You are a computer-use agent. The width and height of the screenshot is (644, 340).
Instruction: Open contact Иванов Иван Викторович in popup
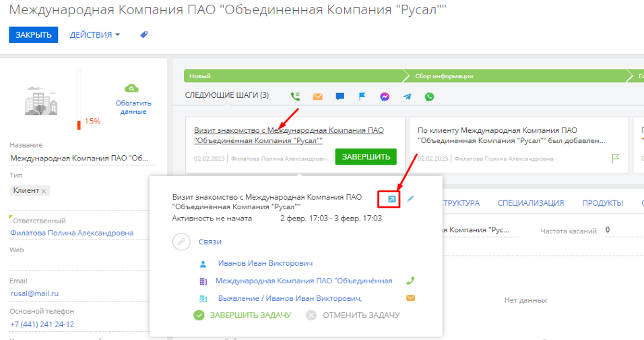pos(265,263)
